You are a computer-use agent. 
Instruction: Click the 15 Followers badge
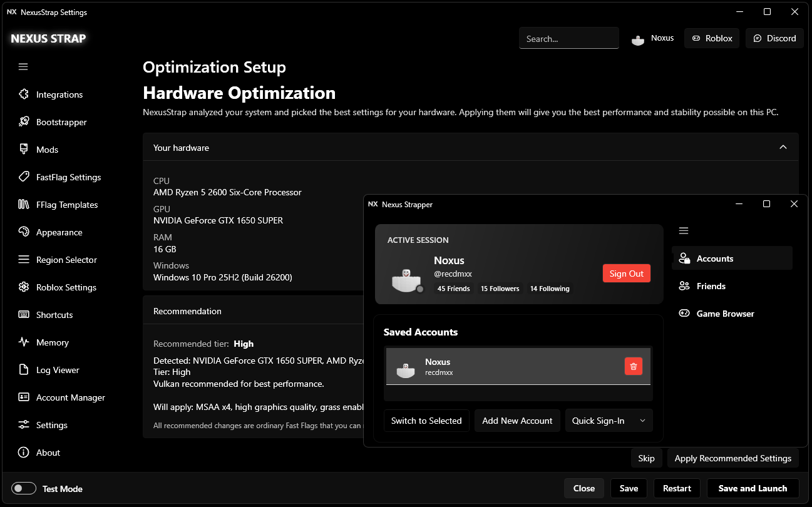tap(500, 289)
